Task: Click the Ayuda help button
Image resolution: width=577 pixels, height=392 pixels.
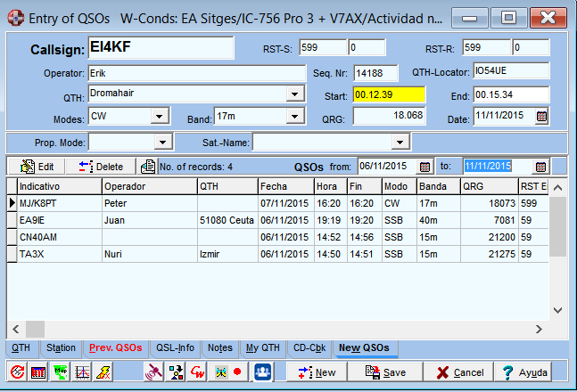Action: 524,372
